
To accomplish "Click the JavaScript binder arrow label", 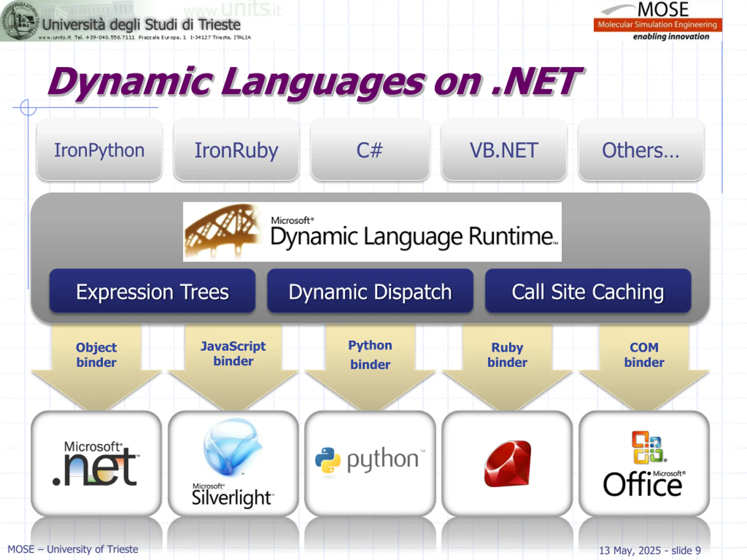I will click(233, 353).
